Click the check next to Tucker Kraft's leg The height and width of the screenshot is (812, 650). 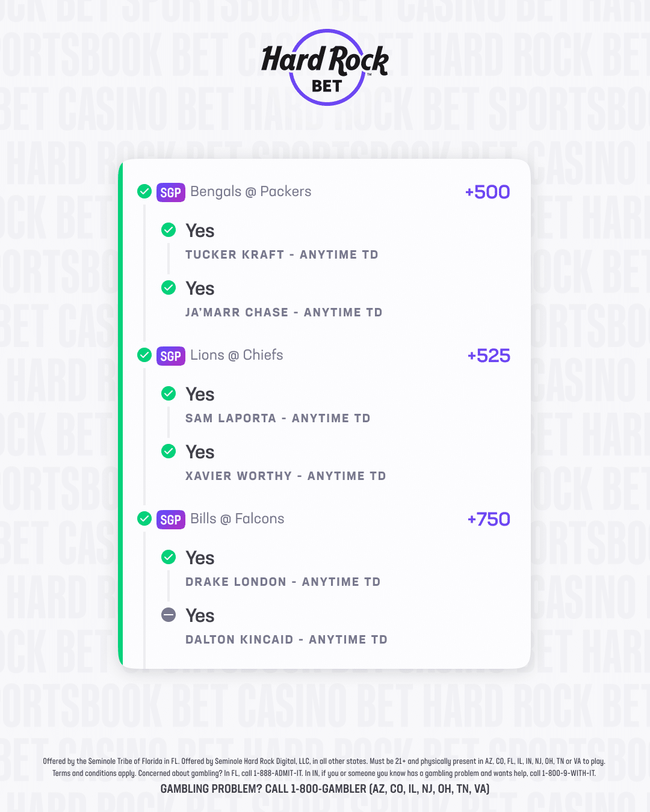tap(169, 230)
